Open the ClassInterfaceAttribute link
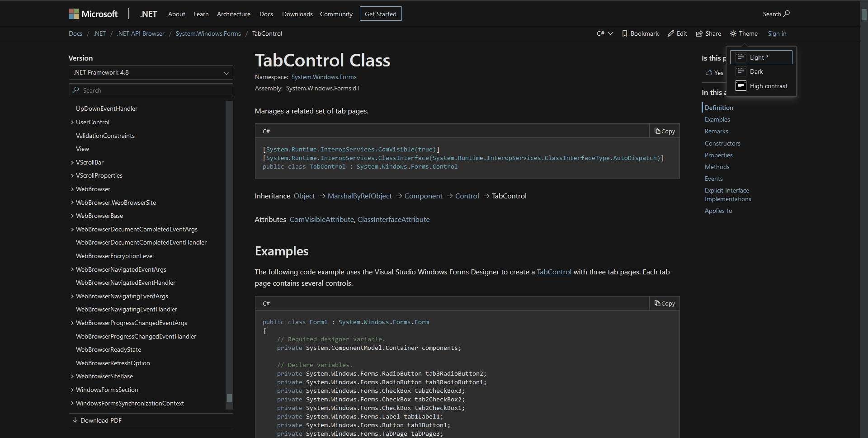Image resolution: width=868 pixels, height=438 pixels. coord(394,219)
